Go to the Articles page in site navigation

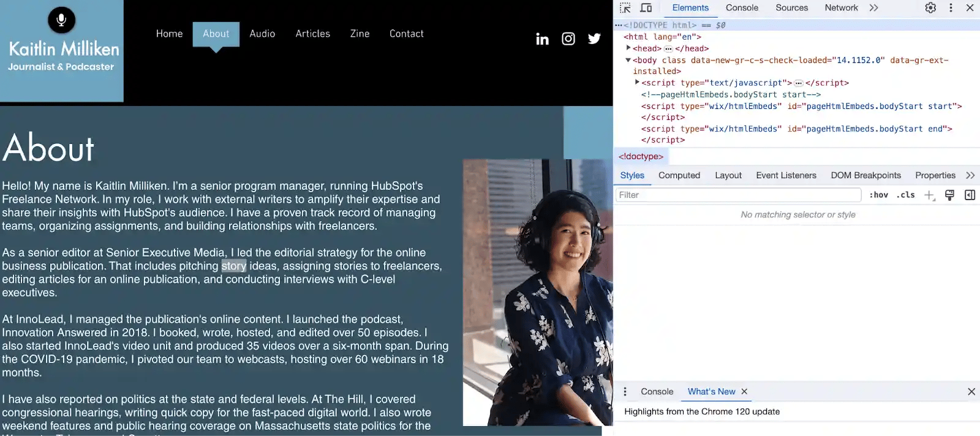pos(312,34)
